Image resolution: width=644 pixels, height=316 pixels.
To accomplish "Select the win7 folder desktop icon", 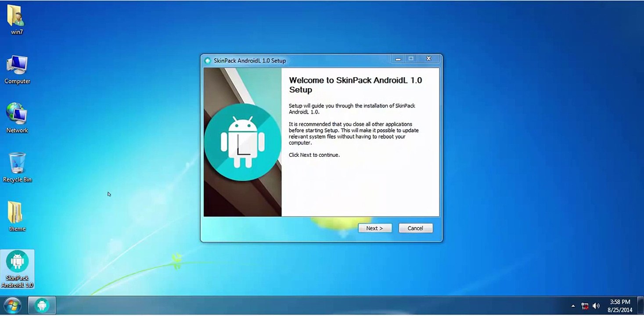I will [17, 20].
